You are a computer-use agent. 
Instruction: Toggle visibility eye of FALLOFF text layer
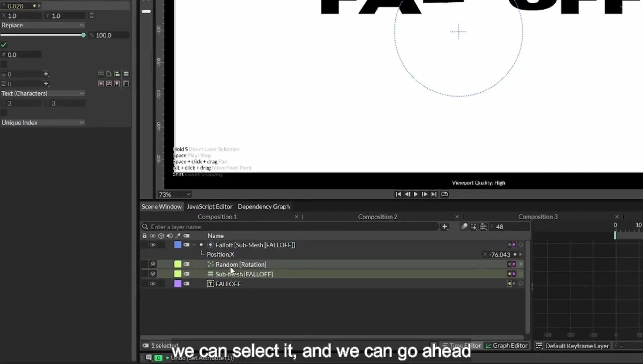tap(153, 284)
